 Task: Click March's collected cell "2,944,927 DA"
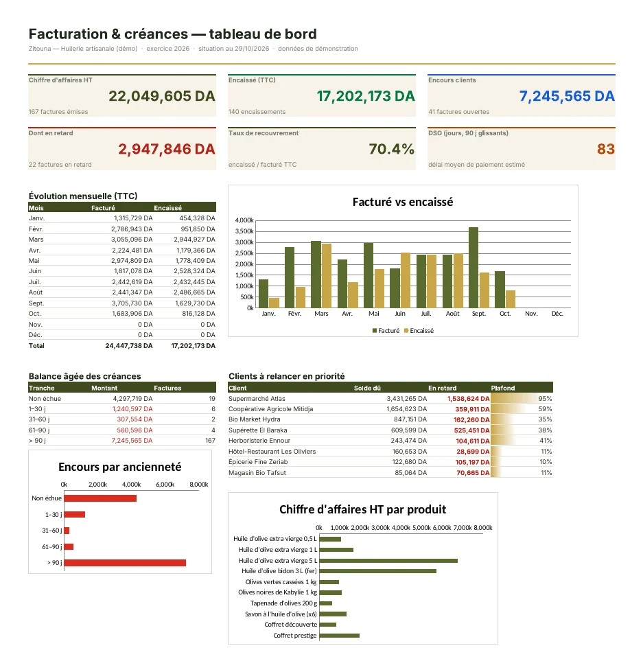click(194, 240)
